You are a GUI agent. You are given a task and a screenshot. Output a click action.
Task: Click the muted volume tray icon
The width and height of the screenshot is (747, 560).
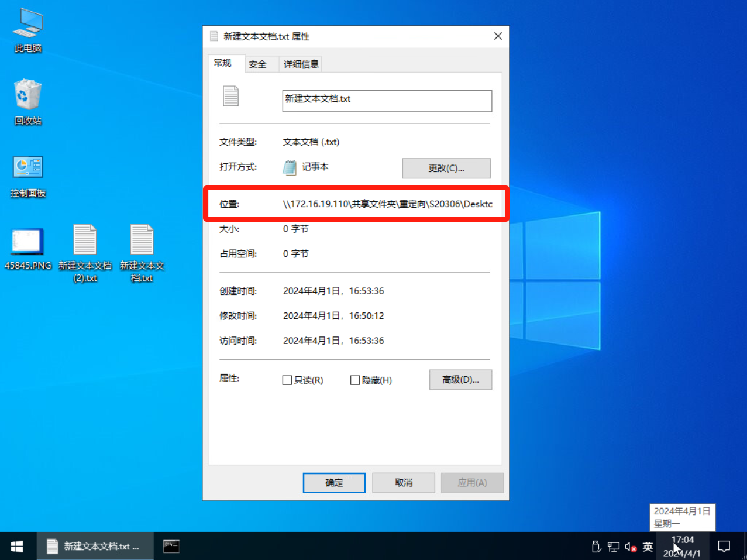[x=630, y=547]
